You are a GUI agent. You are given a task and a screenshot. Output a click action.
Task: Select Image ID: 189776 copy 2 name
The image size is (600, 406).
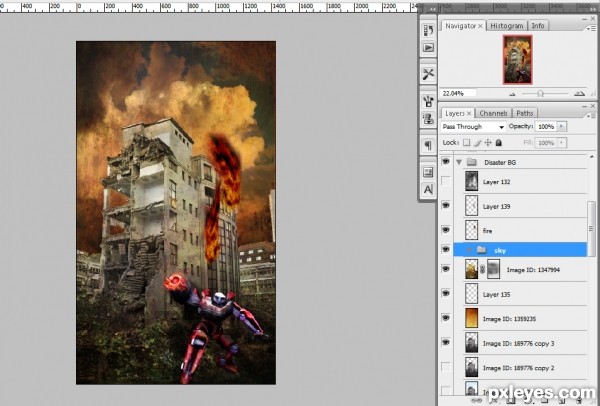(518, 368)
